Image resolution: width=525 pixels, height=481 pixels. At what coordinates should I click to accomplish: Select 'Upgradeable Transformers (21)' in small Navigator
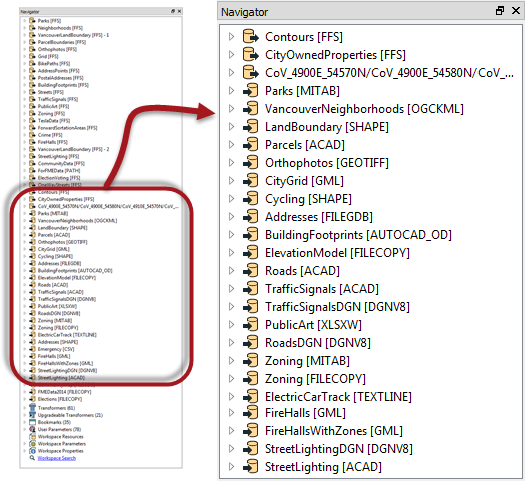[70, 415]
